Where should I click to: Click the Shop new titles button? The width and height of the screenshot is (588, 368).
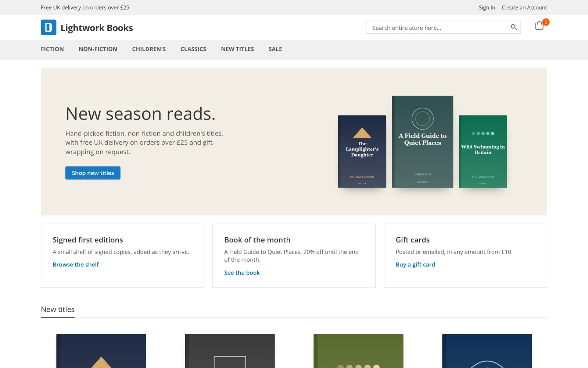93,173
